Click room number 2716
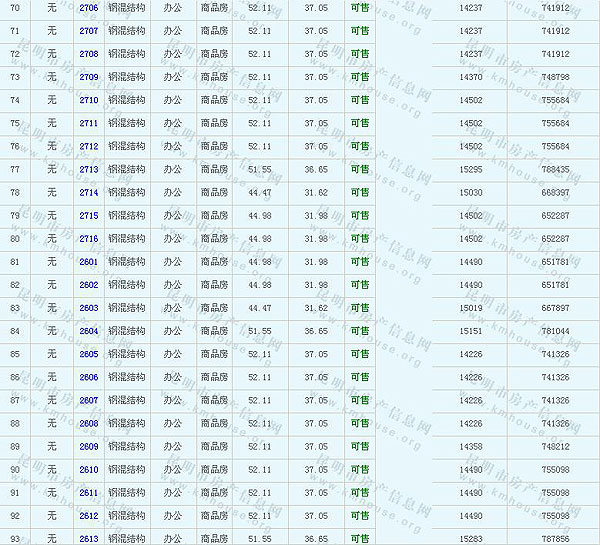 (x=89, y=239)
